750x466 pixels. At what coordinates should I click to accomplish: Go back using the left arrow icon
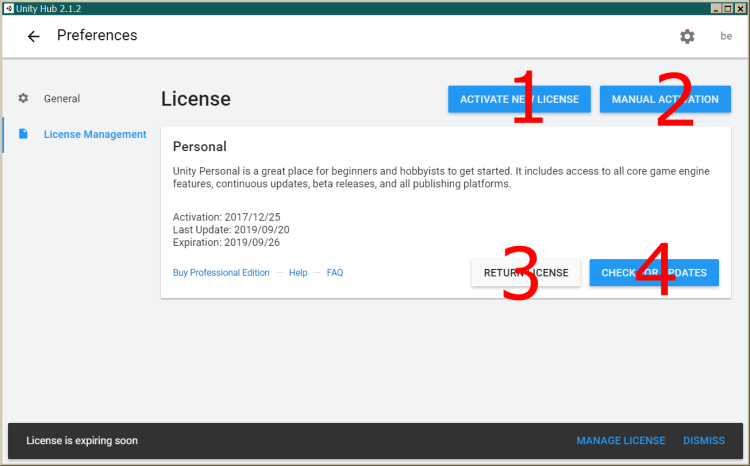(33, 36)
